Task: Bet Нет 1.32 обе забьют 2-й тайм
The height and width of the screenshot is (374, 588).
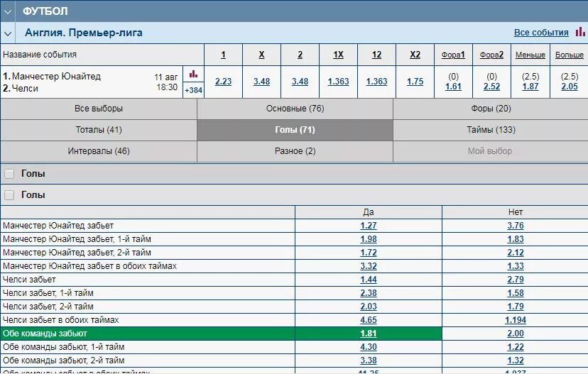Action: [516, 361]
